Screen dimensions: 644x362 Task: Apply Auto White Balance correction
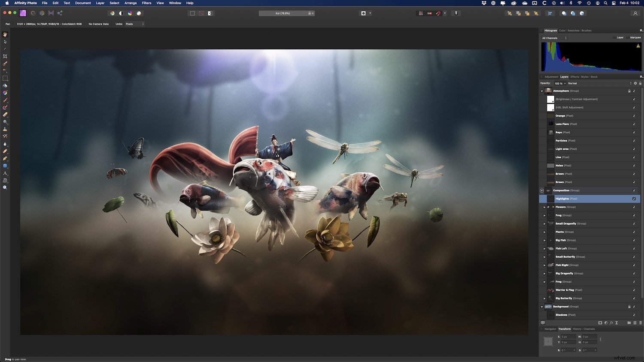pyautogui.click(x=138, y=13)
